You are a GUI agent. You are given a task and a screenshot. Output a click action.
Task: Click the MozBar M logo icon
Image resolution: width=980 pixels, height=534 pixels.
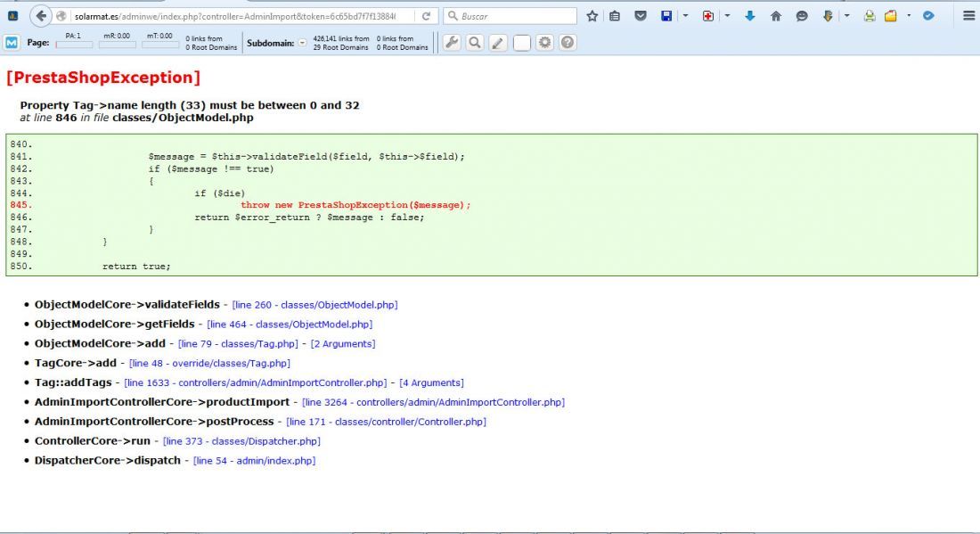12,43
